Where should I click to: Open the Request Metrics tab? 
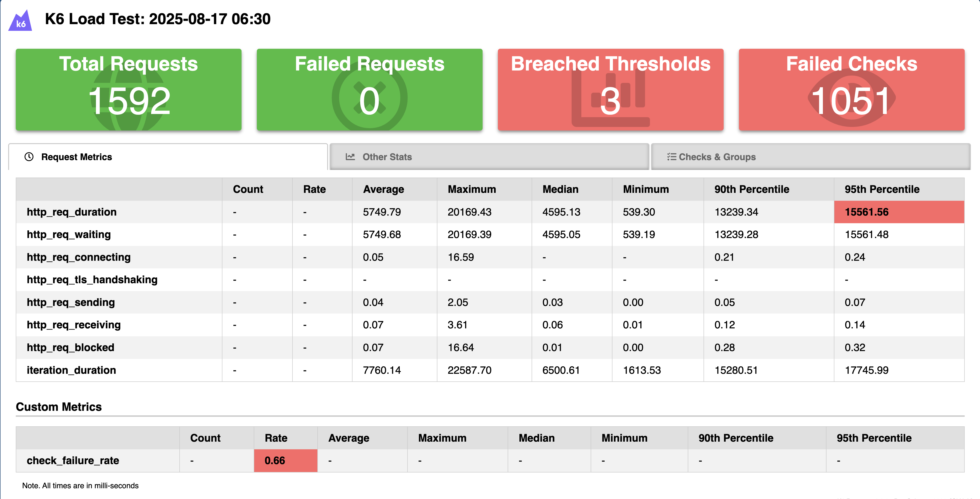[168, 157]
